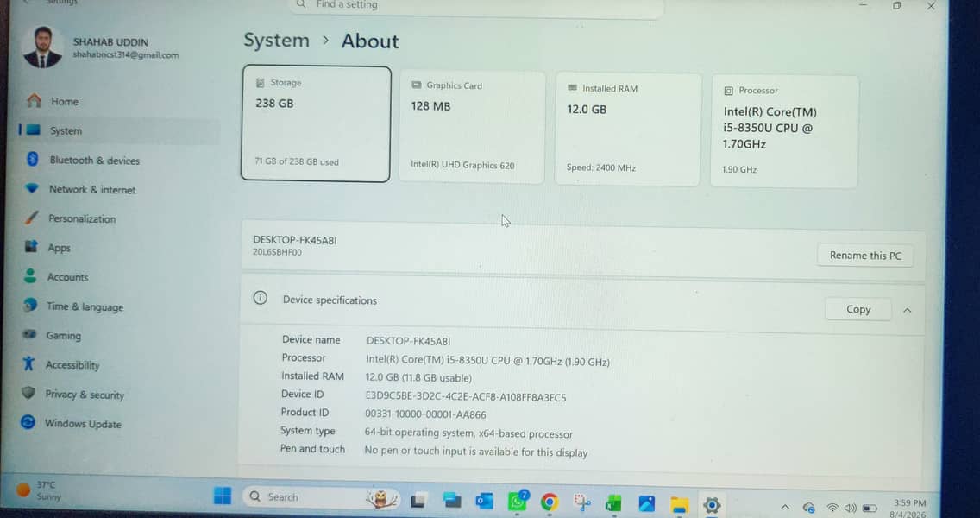
Task: Open the Photos app from the taskbar
Action: pos(647,503)
